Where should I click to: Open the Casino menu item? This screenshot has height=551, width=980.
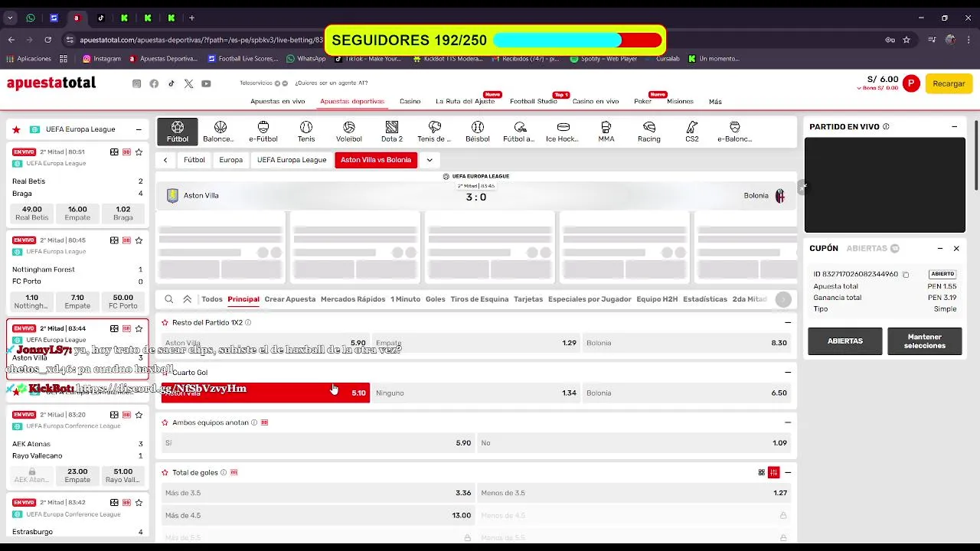coord(410,102)
